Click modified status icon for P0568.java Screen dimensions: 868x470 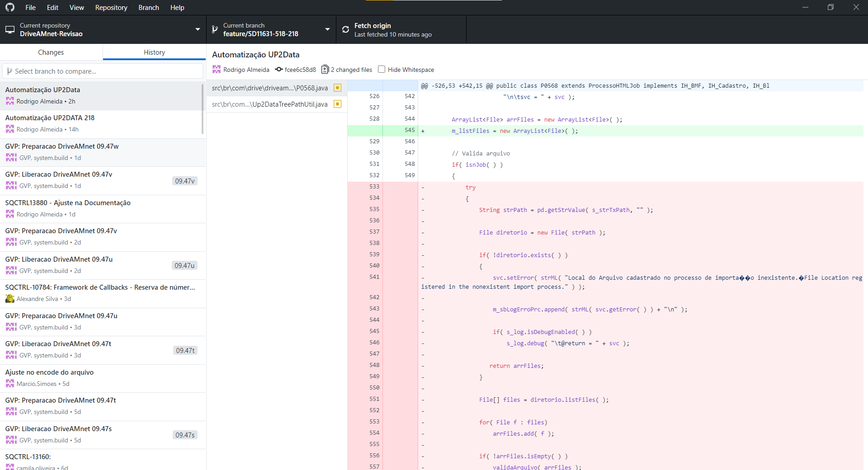337,88
